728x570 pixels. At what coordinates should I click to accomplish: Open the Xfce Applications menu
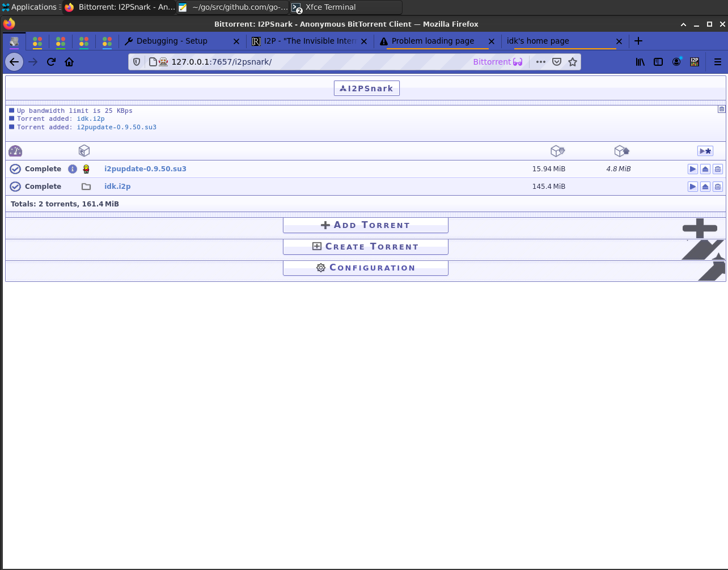coord(29,7)
